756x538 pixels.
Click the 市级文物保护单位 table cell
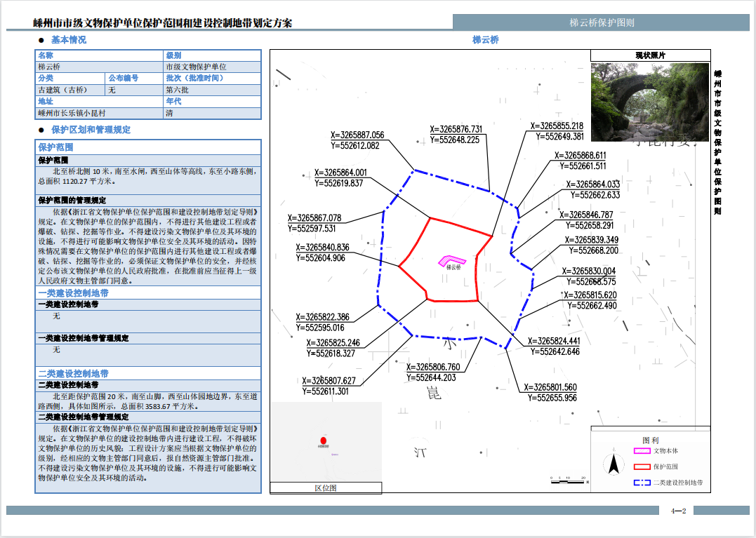196,67
